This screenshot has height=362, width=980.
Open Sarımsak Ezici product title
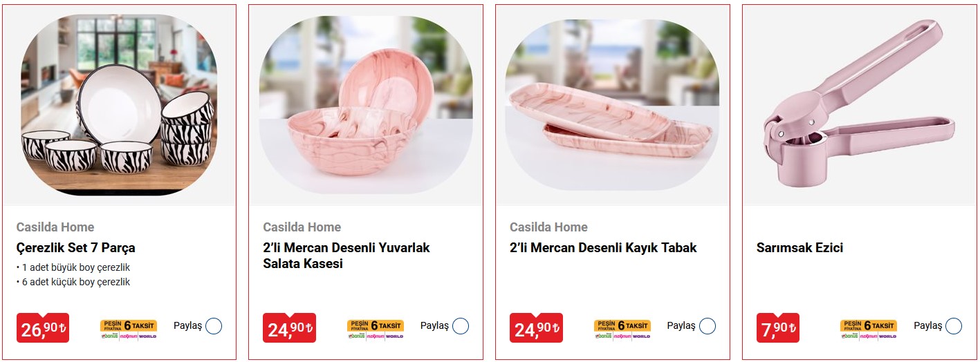pos(799,248)
